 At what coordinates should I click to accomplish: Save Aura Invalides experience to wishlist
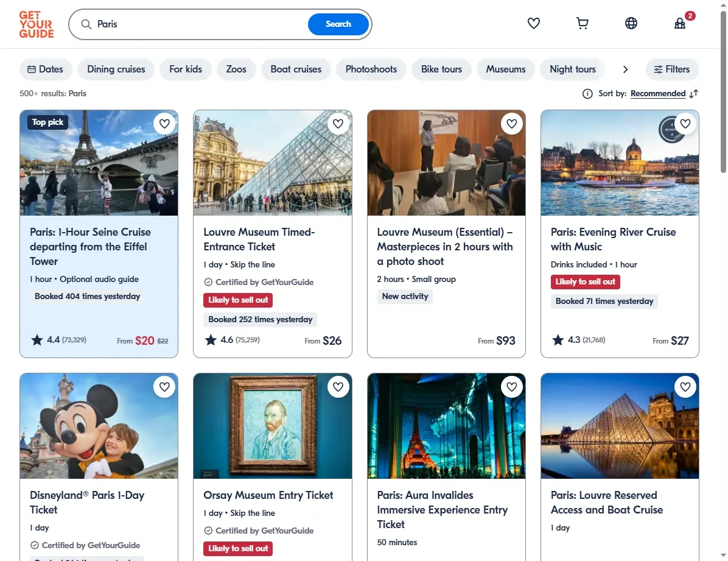[512, 387]
